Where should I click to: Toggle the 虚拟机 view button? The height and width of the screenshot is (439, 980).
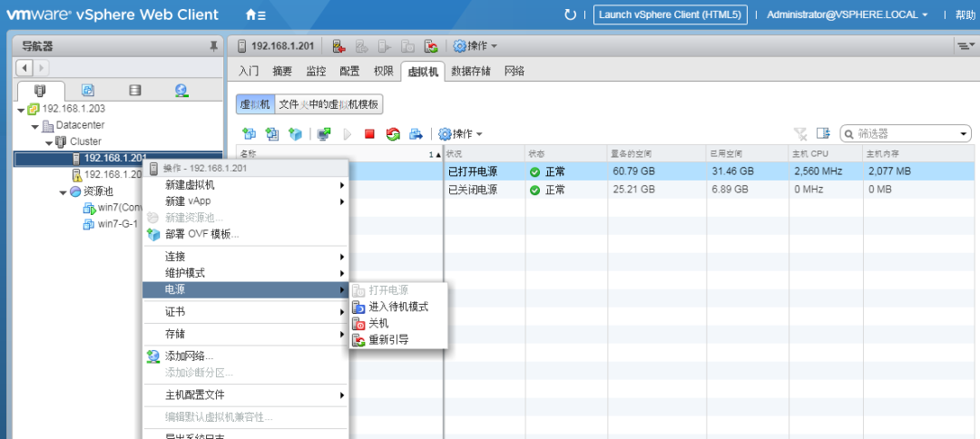coord(255,104)
